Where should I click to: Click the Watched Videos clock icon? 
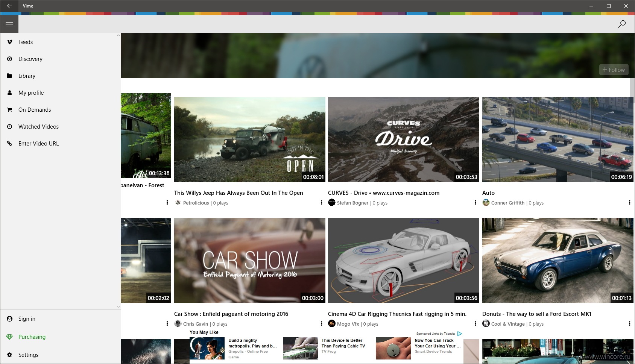point(10,127)
